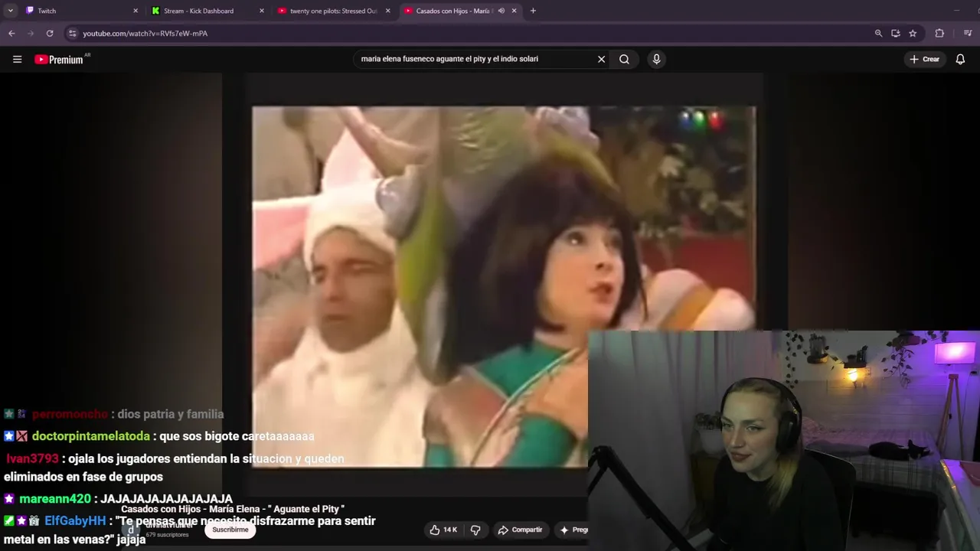Subscribe to the channel with Suscribirme

tap(230, 530)
